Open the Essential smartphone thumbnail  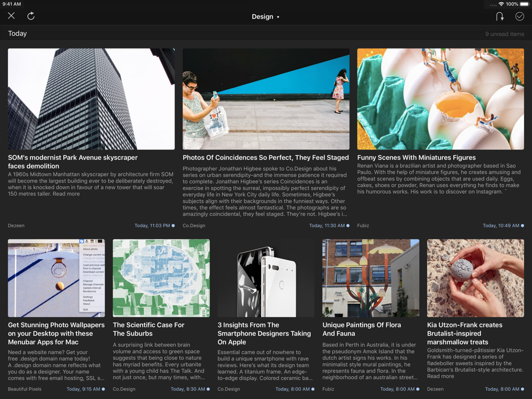click(266, 278)
